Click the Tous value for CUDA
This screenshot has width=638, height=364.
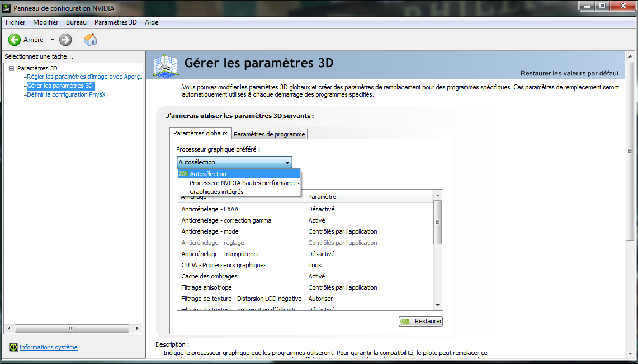(314, 265)
